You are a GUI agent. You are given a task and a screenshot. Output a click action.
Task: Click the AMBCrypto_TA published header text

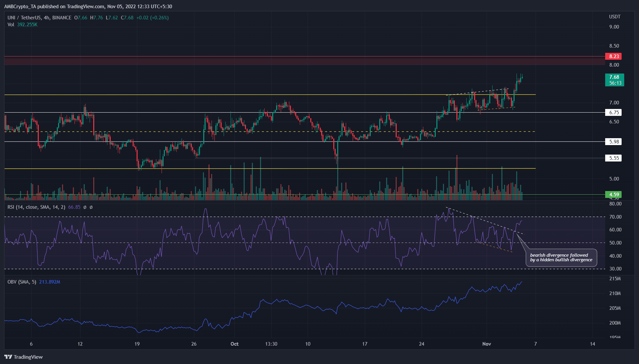point(88,6)
